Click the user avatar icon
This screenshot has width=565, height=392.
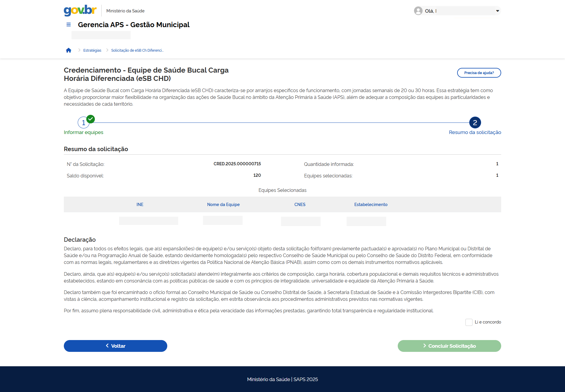click(x=418, y=11)
